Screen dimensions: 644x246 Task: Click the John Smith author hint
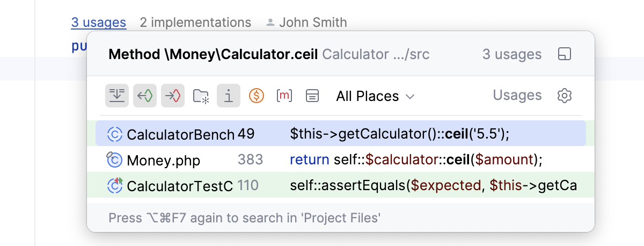(x=313, y=23)
